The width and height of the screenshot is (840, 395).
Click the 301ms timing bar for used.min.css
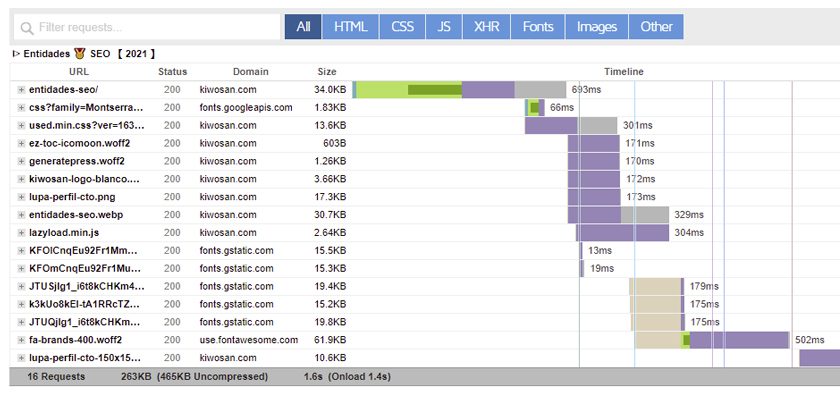pos(571,125)
